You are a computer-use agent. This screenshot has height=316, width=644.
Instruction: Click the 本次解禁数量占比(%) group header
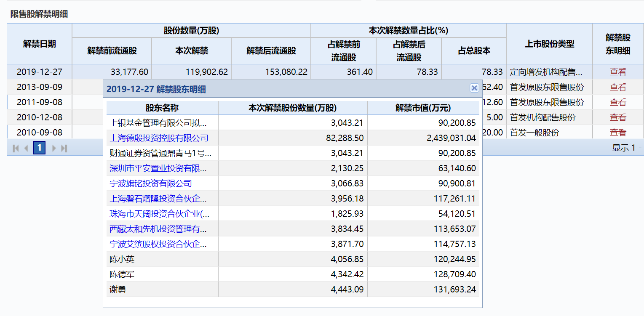coord(409,31)
